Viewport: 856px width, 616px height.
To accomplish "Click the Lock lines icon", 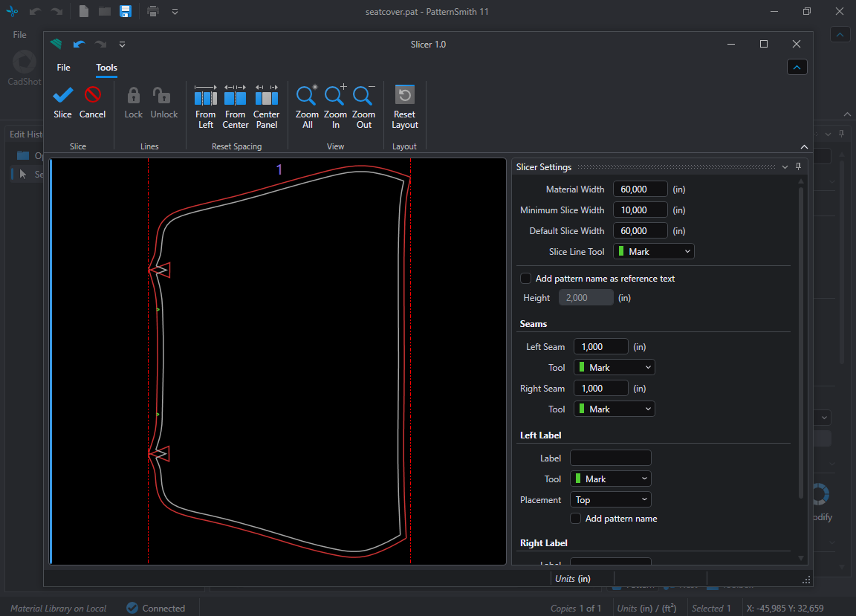I will 133,96.
